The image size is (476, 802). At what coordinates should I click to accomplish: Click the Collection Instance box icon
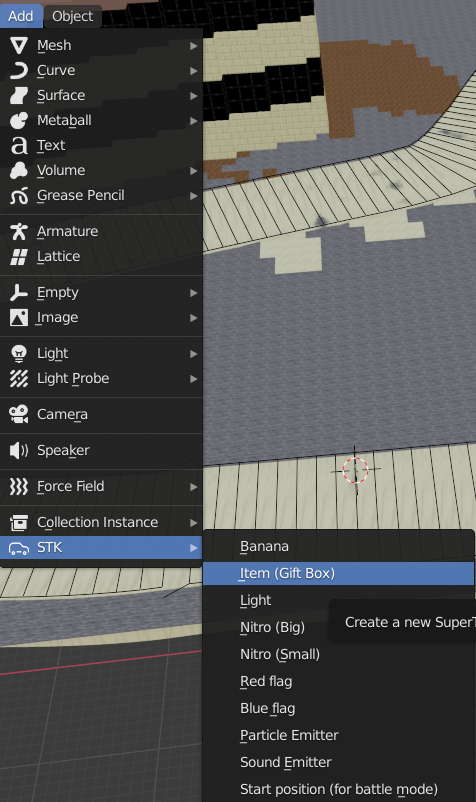click(x=19, y=522)
